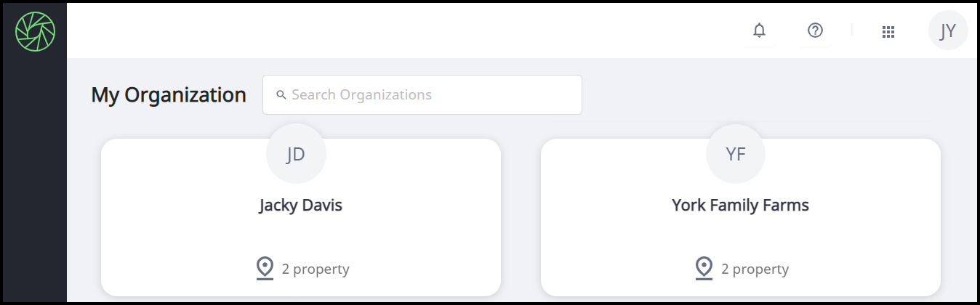This screenshot has height=305, width=980.
Task: Click the magnifier icon in search box
Action: click(281, 95)
